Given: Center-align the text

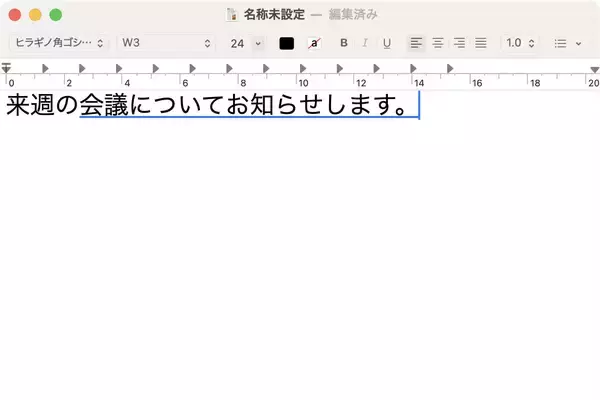Looking at the screenshot, I should pyautogui.click(x=438, y=44).
